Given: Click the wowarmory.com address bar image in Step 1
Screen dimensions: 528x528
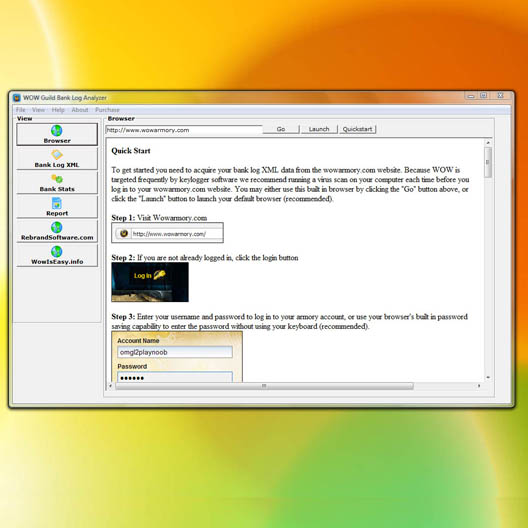Looking at the screenshot, I should pyautogui.click(x=167, y=233).
